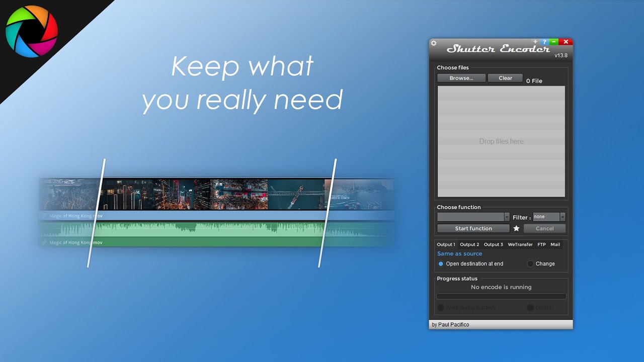Click the Shutter Encoder title logo text
The width and height of the screenshot is (644, 362).
coord(498,49)
